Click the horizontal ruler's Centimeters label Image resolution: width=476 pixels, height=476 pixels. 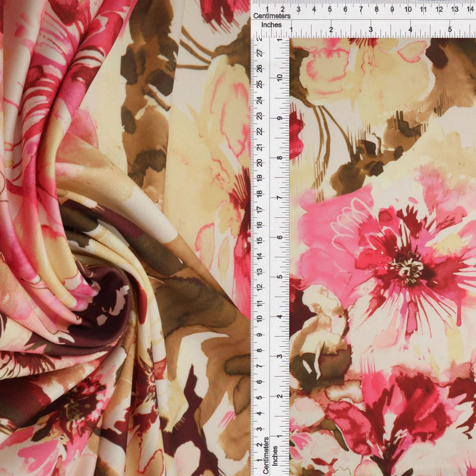pyautogui.click(x=272, y=16)
